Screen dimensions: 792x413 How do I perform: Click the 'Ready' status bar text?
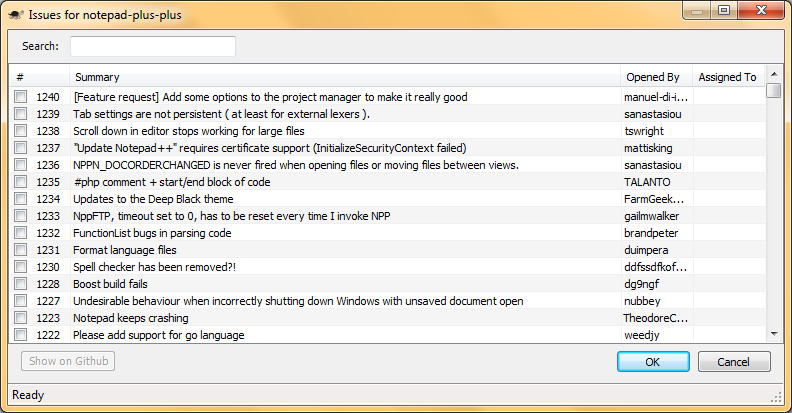coord(28,395)
